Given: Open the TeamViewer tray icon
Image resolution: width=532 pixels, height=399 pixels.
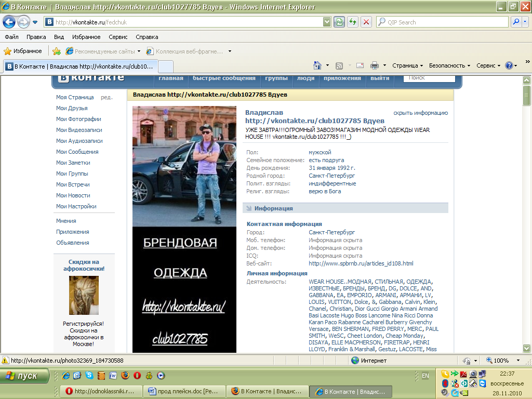Looking at the screenshot, I should click(482, 383).
